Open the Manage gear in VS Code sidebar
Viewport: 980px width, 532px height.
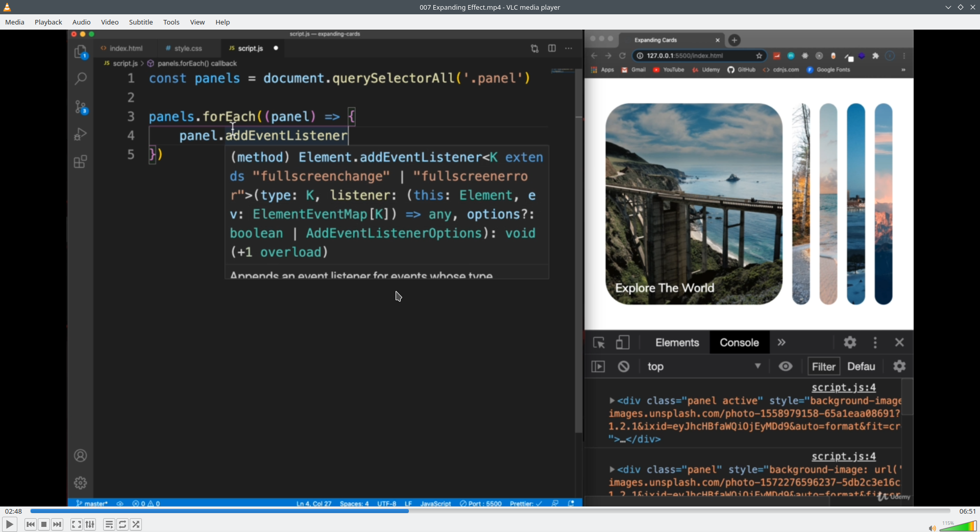(81, 482)
